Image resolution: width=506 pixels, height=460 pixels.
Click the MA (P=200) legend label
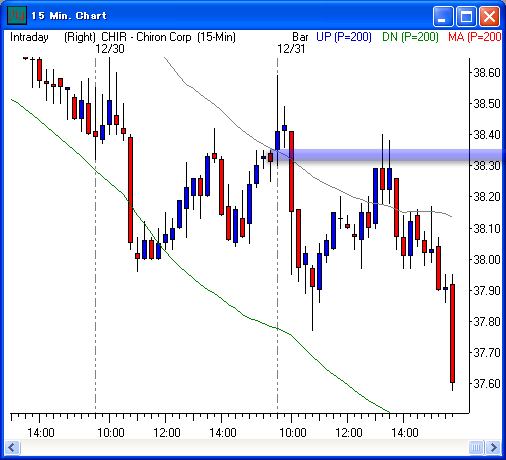pos(475,37)
